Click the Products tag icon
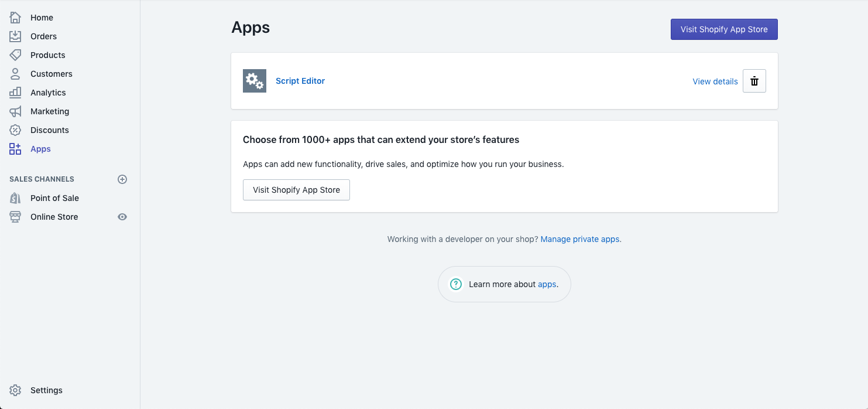The width and height of the screenshot is (868, 409). 15,55
